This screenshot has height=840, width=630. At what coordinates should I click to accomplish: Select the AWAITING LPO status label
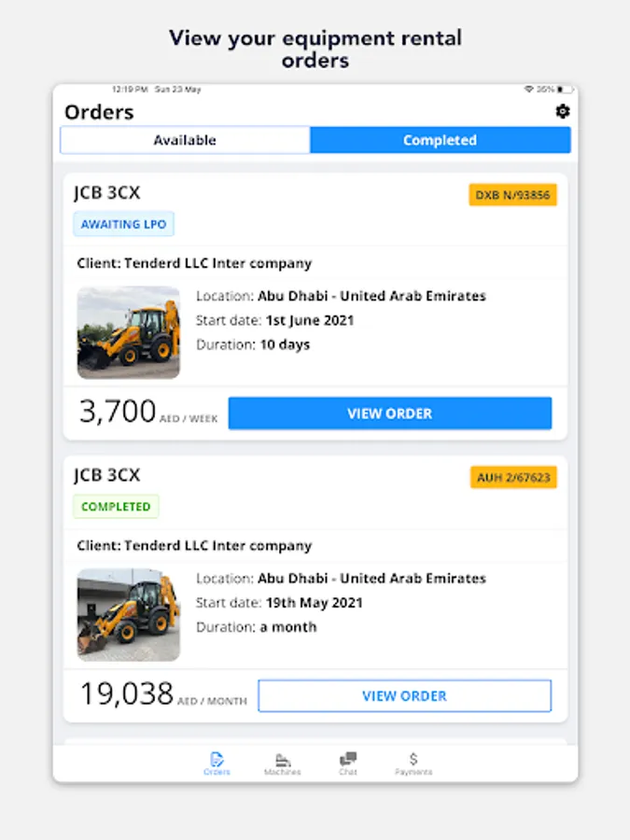click(x=124, y=224)
